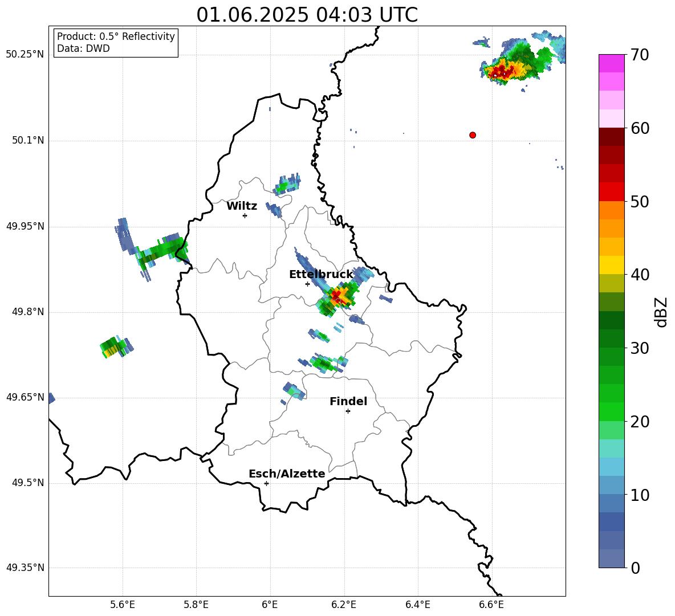Click the latitude label '49.95°N'

(25, 226)
